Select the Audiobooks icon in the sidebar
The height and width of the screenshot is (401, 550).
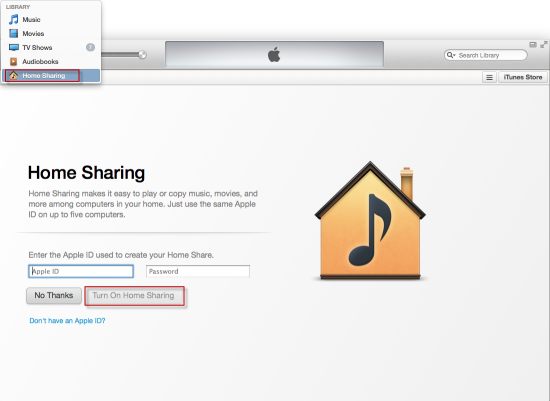click(14, 61)
